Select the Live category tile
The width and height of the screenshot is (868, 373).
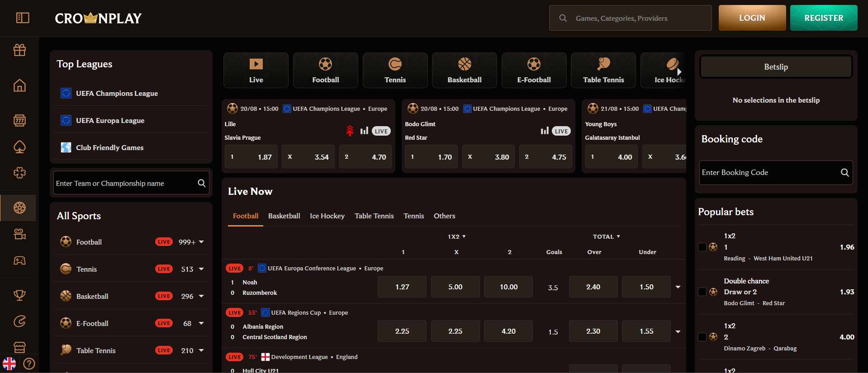tap(256, 70)
